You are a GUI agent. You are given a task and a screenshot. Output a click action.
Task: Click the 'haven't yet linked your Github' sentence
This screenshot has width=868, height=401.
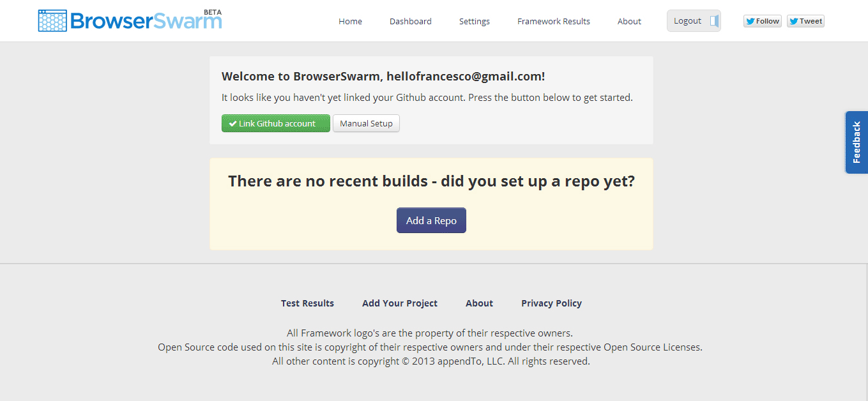coord(427,98)
